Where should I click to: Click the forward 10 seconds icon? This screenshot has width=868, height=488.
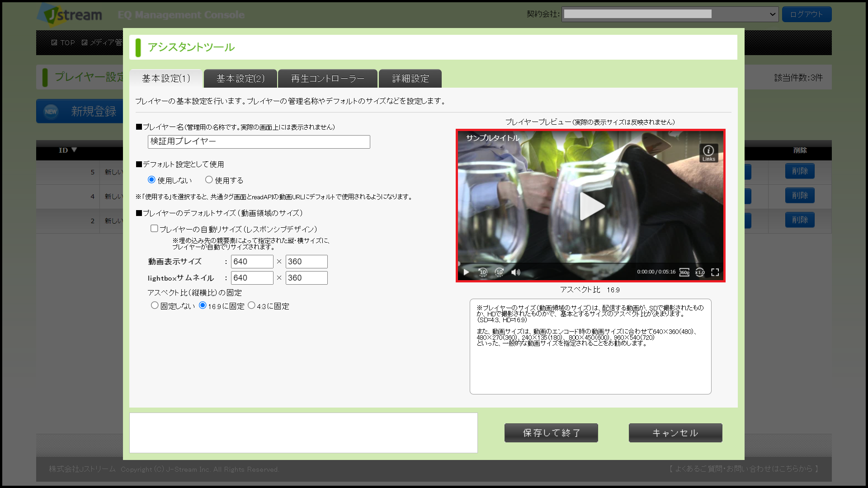click(499, 272)
